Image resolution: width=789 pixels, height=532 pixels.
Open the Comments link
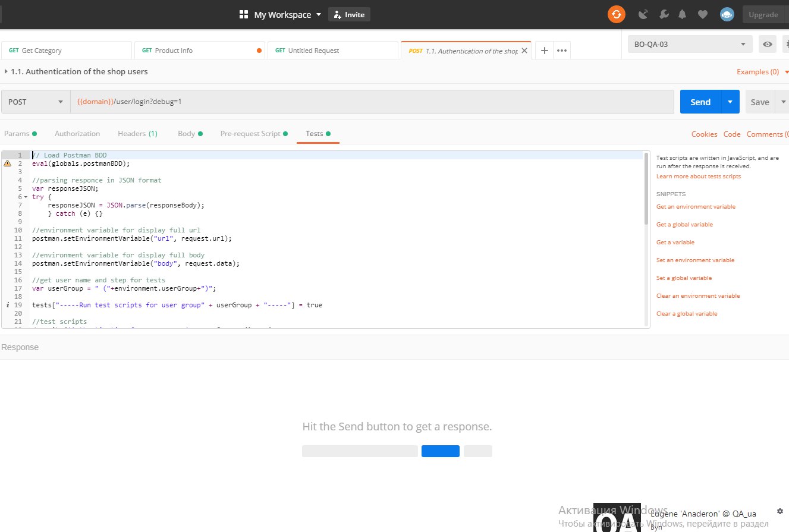click(768, 134)
